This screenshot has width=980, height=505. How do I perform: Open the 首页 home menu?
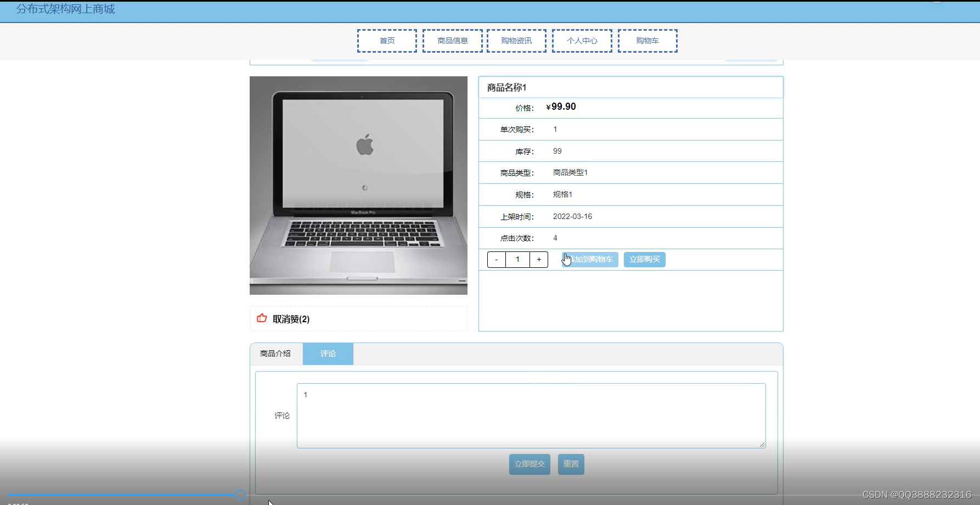[x=387, y=41]
